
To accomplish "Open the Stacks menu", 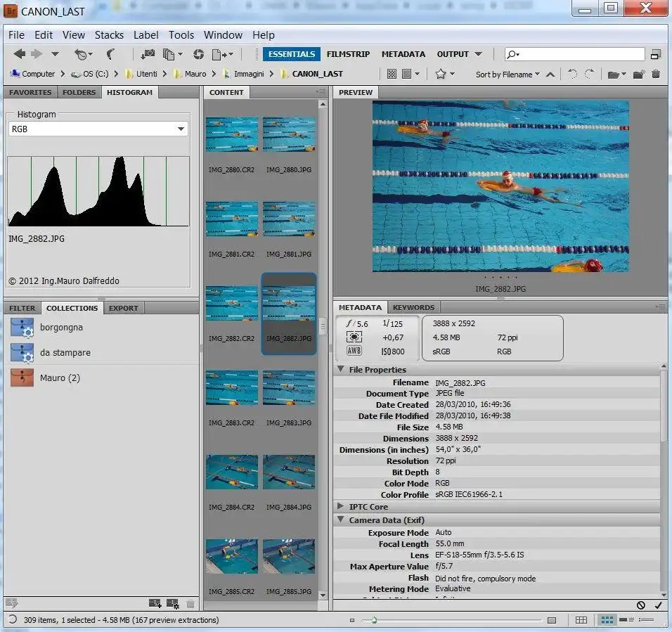I will [109, 35].
